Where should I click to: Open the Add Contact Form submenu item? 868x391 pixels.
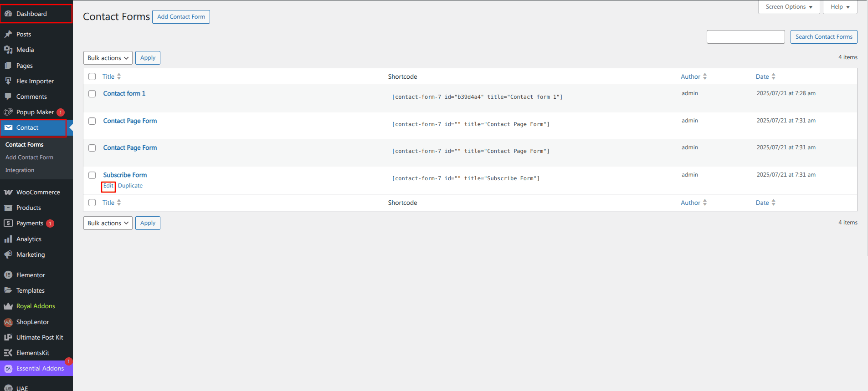[29, 157]
